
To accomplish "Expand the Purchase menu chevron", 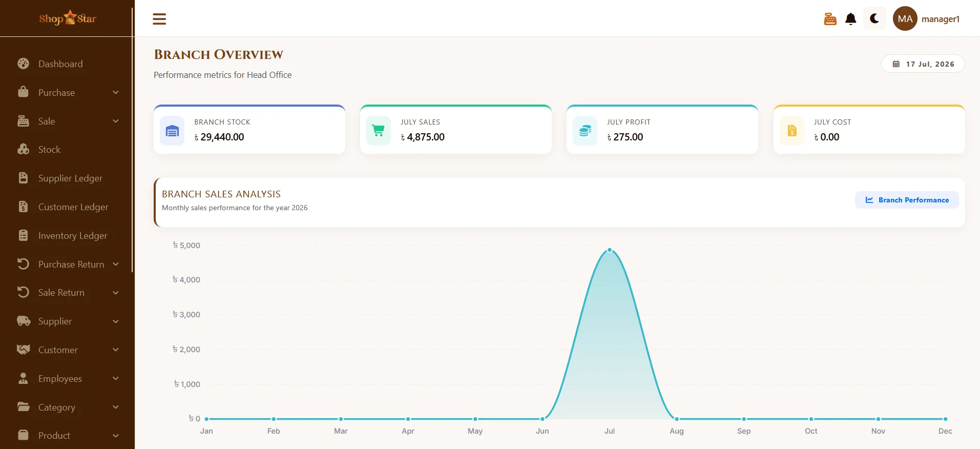I will 116,92.
